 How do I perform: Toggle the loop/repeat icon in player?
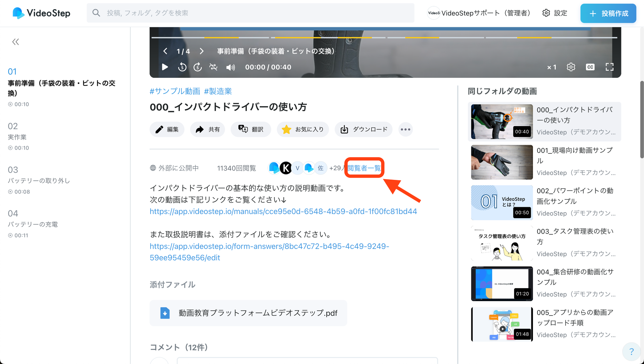pyautogui.click(x=214, y=67)
